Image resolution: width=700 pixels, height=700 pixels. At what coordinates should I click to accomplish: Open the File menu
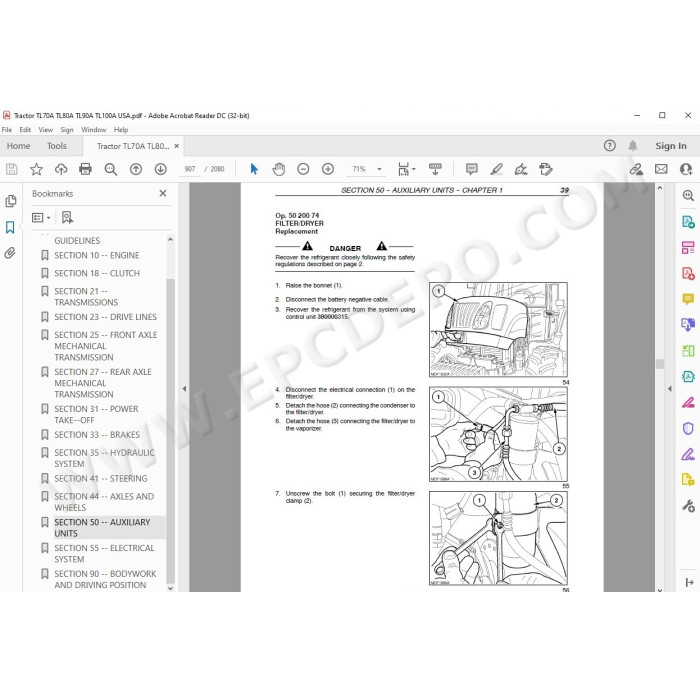[7, 130]
